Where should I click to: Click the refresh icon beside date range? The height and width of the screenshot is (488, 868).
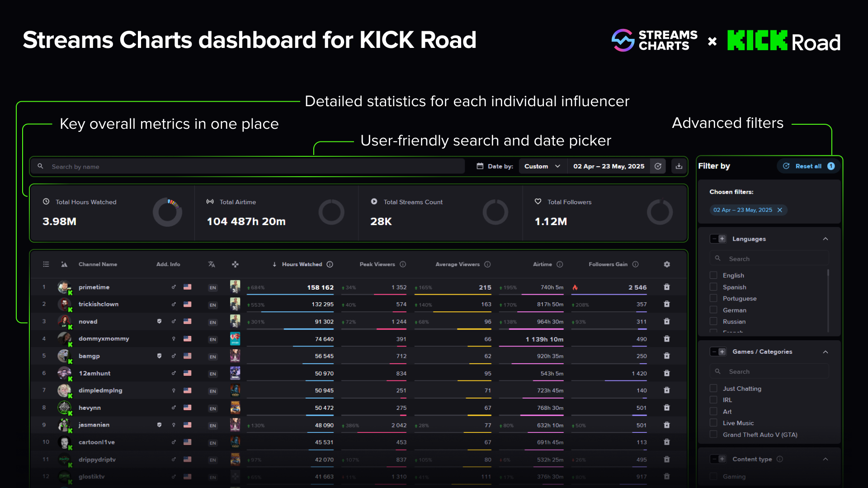click(x=658, y=166)
